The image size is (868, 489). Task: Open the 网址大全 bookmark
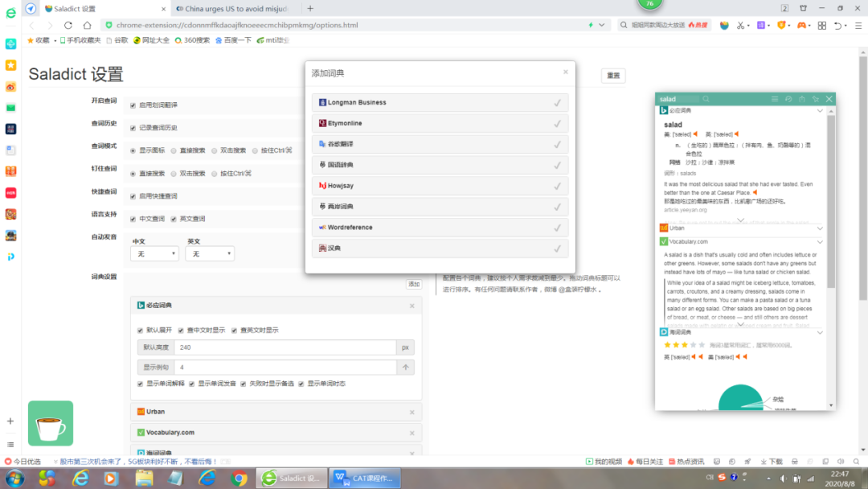pos(151,40)
